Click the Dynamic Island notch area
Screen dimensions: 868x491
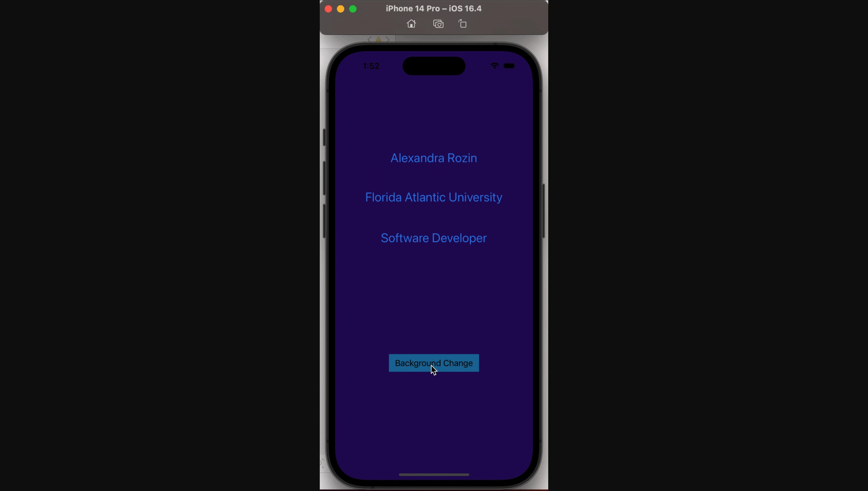coord(433,65)
